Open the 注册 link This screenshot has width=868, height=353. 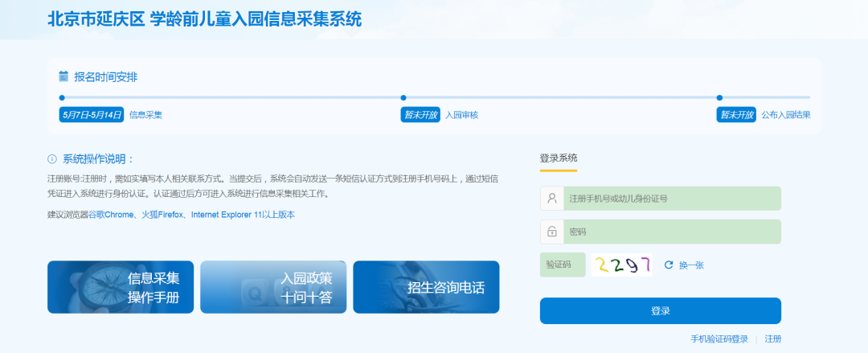(x=772, y=339)
